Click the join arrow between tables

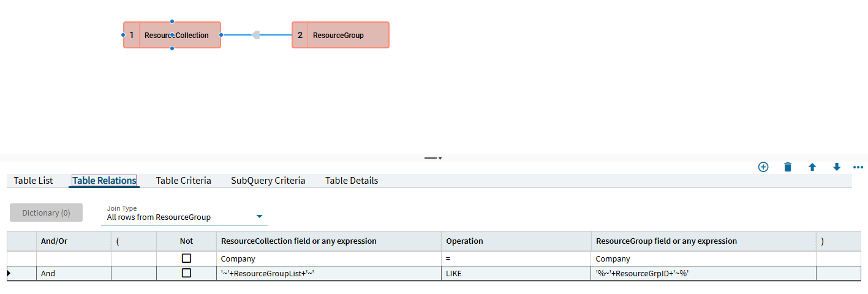(257, 35)
